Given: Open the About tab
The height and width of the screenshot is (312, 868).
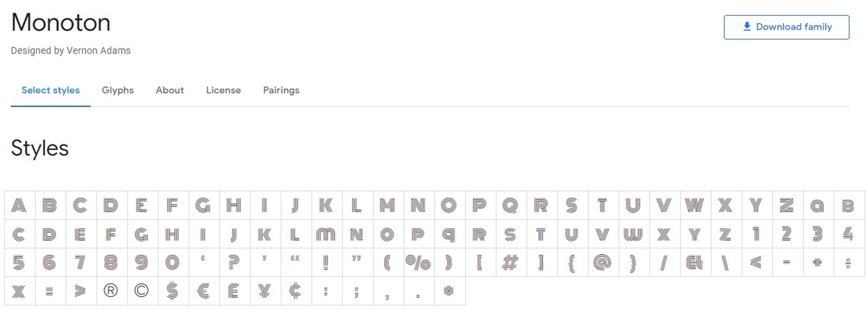Looking at the screenshot, I should pyautogui.click(x=169, y=90).
